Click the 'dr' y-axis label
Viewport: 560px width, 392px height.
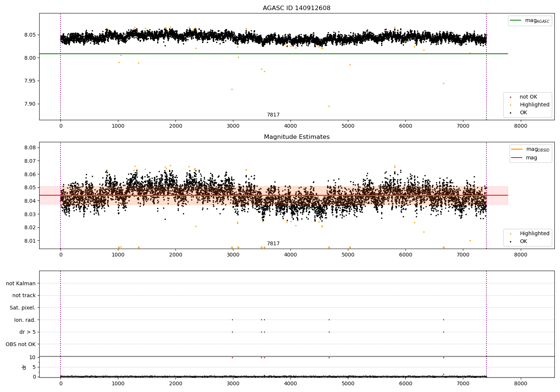point(24,367)
